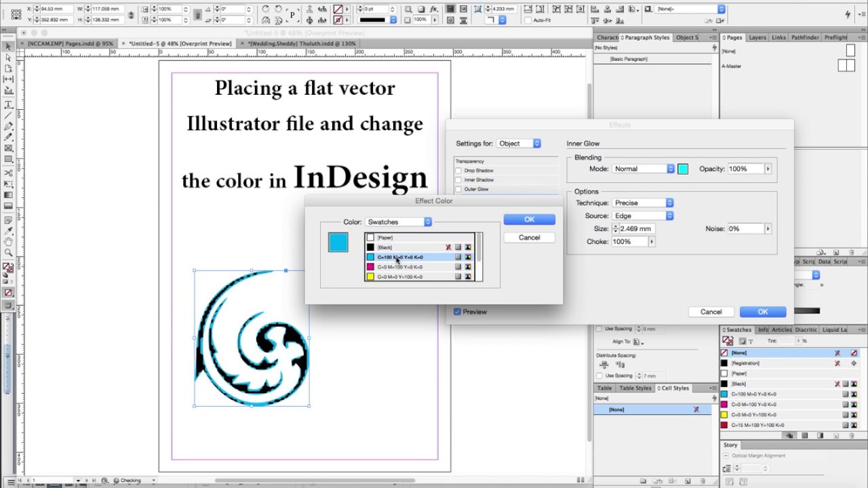
Task: Activate the Zoom tool
Action: [8, 251]
